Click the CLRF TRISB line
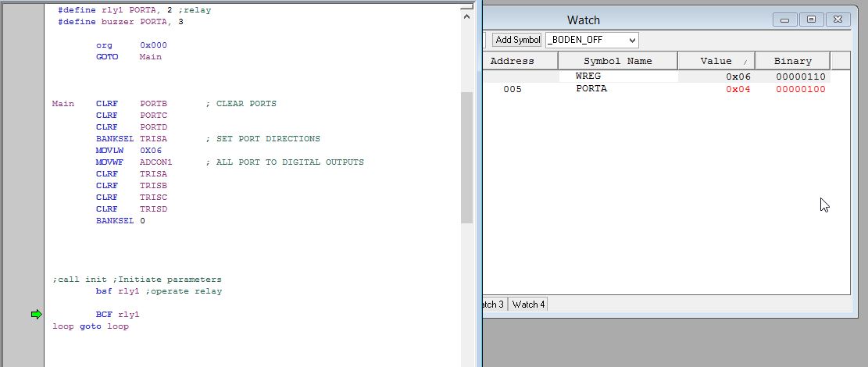 tap(131, 185)
